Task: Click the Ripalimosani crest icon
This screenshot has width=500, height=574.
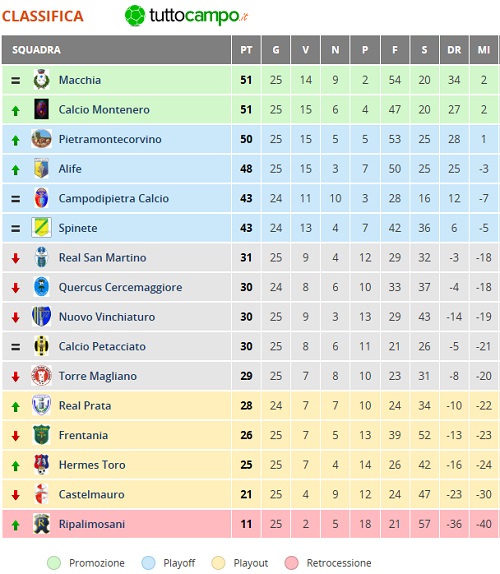Action: [41, 523]
